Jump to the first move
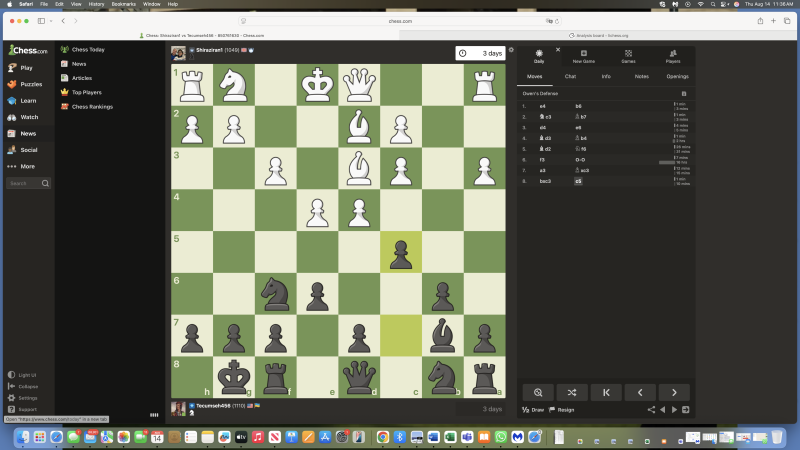800x450 pixels. [606, 392]
